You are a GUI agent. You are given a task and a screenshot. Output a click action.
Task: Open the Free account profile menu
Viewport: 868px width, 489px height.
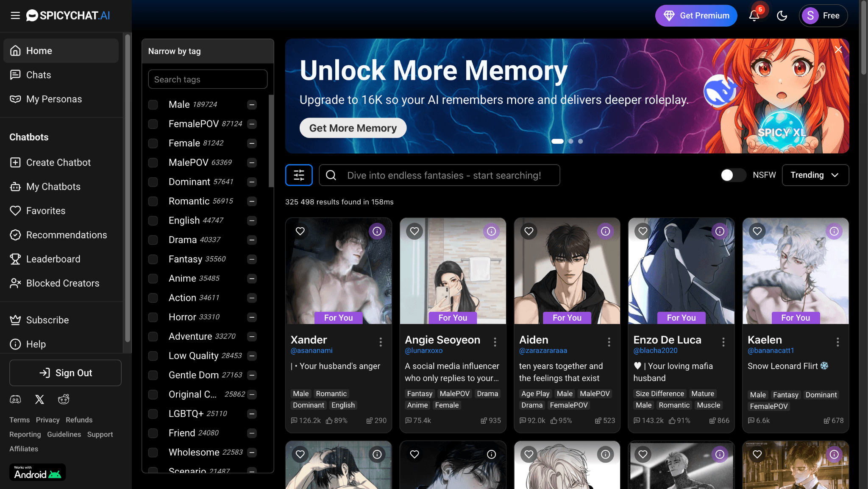tap(823, 16)
